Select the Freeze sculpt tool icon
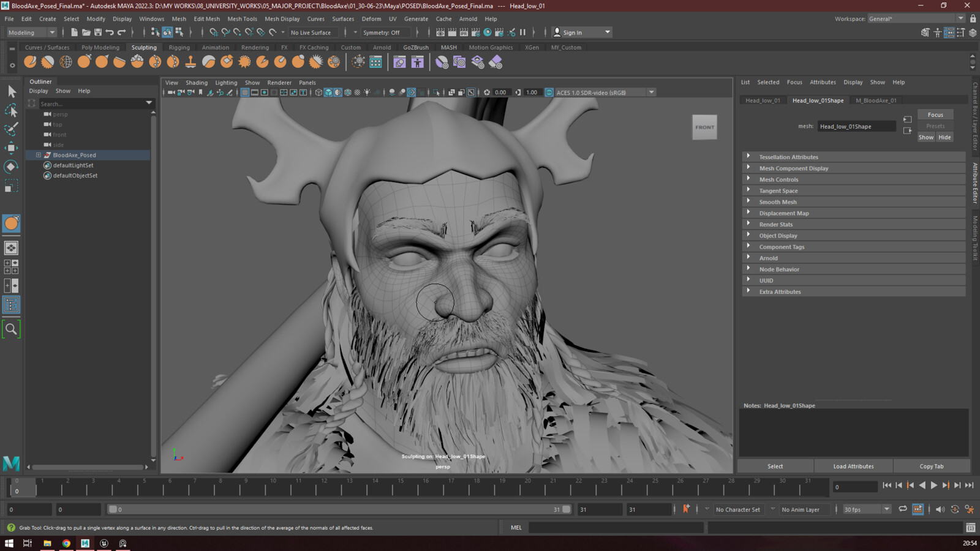This screenshot has width=980, height=551. (334, 62)
